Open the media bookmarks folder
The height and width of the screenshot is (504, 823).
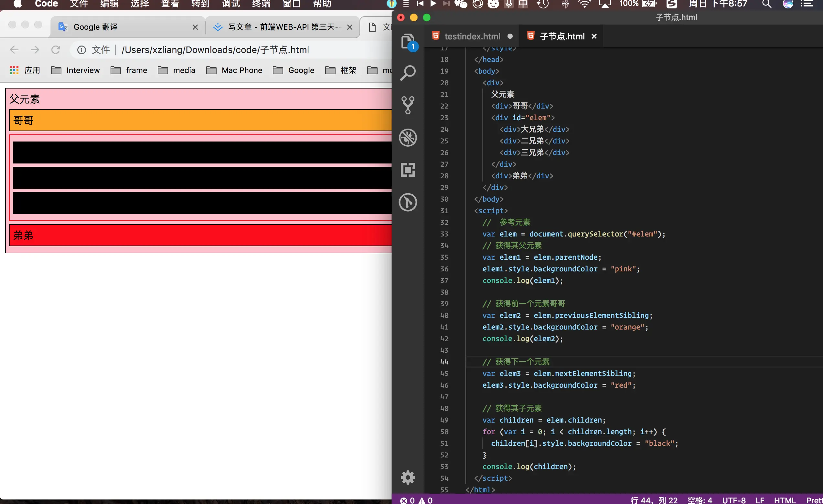[177, 70]
